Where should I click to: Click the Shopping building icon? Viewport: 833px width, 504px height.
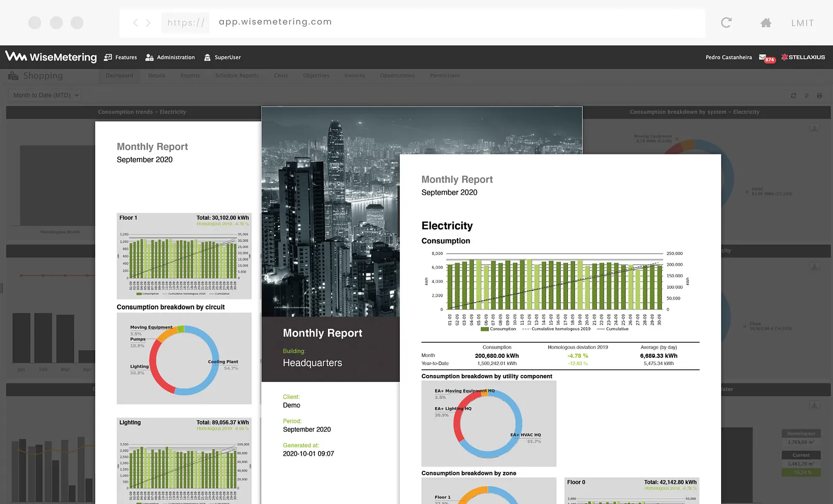tap(13, 76)
